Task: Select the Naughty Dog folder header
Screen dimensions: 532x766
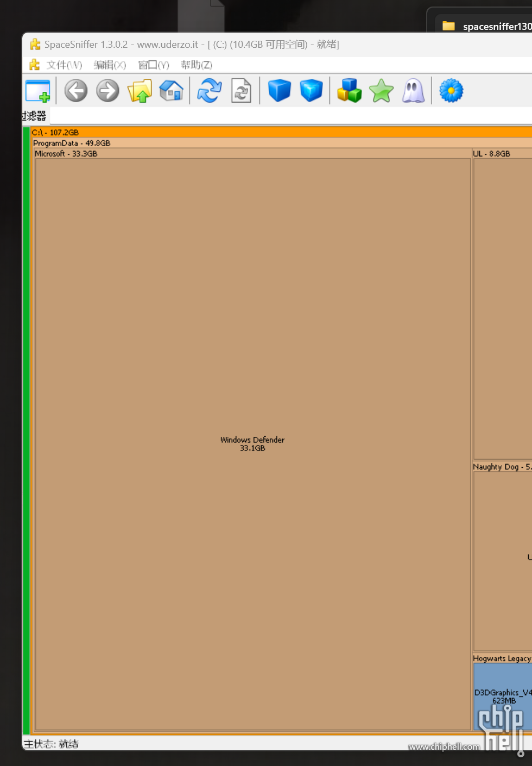Action: [502, 467]
